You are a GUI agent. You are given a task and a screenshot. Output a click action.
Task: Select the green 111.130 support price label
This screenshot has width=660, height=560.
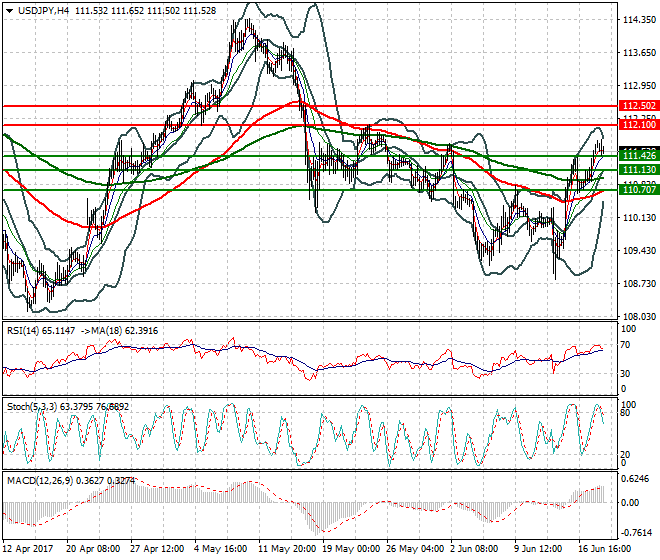pos(639,170)
